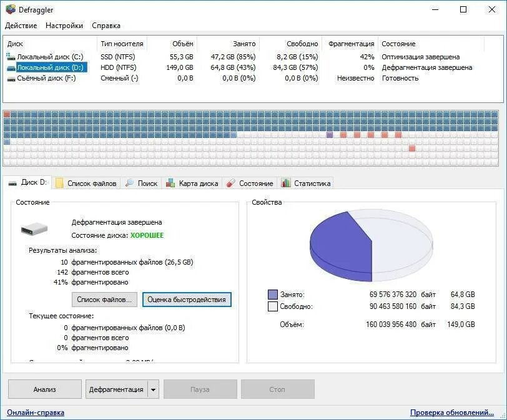Open the Дефрагментация dropdown arrow
Image resolution: width=507 pixels, height=420 pixels.
[x=153, y=389]
